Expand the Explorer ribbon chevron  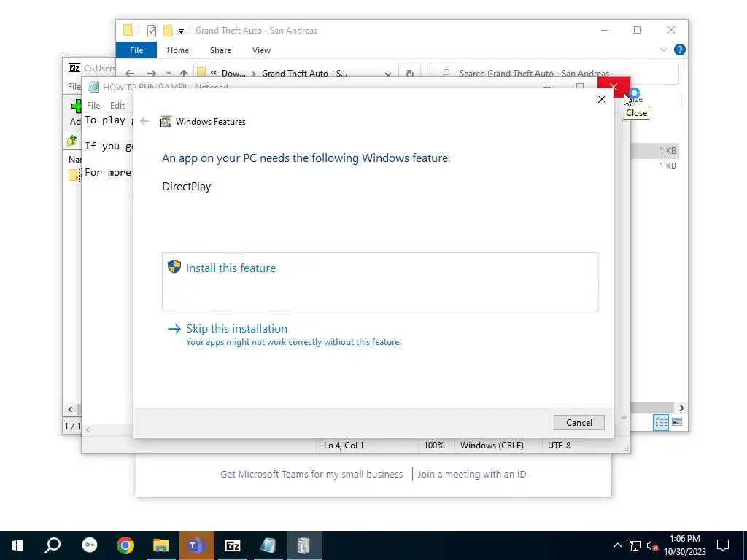click(664, 50)
